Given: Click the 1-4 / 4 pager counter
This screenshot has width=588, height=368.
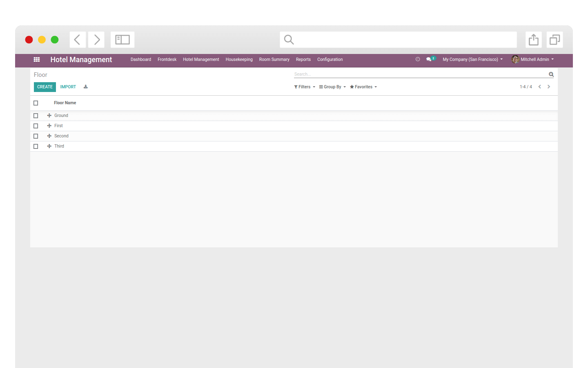Looking at the screenshot, I should [x=526, y=87].
